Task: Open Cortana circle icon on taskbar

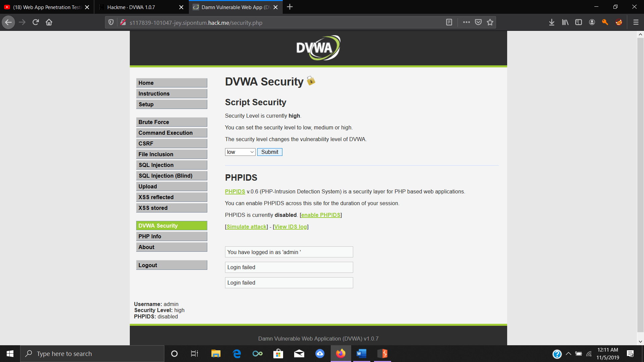Action: tap(174, 354)
